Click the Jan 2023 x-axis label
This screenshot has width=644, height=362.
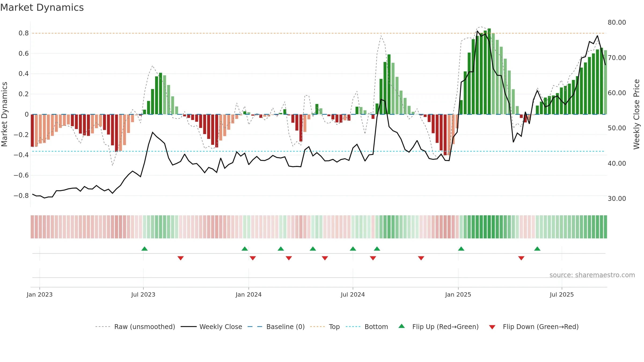pos(40,294)
